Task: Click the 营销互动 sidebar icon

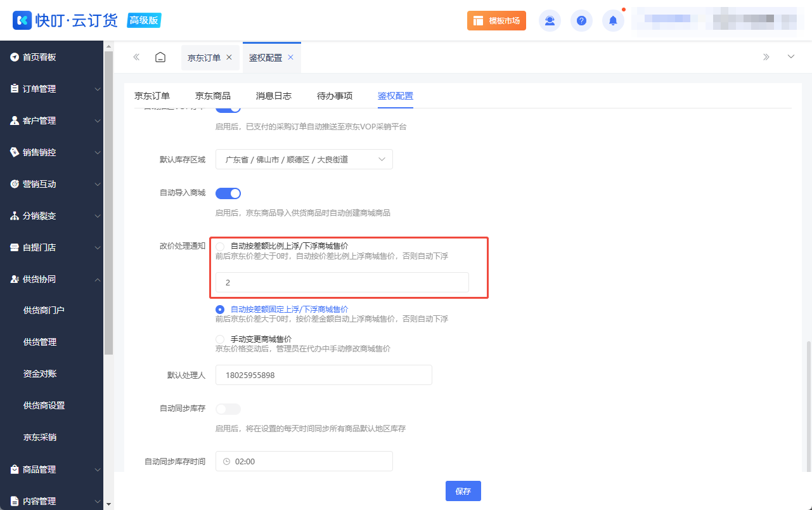Action: (15, 184)
